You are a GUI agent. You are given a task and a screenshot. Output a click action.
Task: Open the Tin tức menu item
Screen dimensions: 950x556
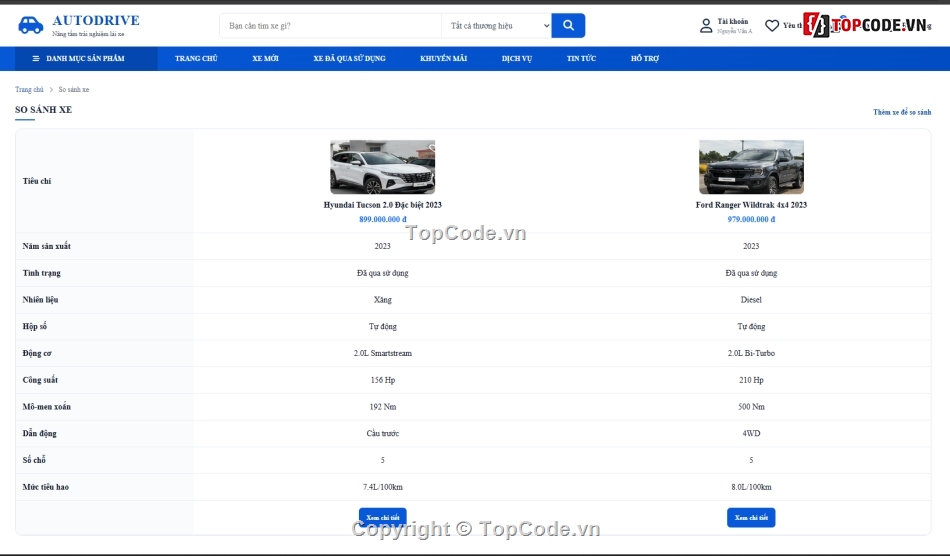click(581, 59)
